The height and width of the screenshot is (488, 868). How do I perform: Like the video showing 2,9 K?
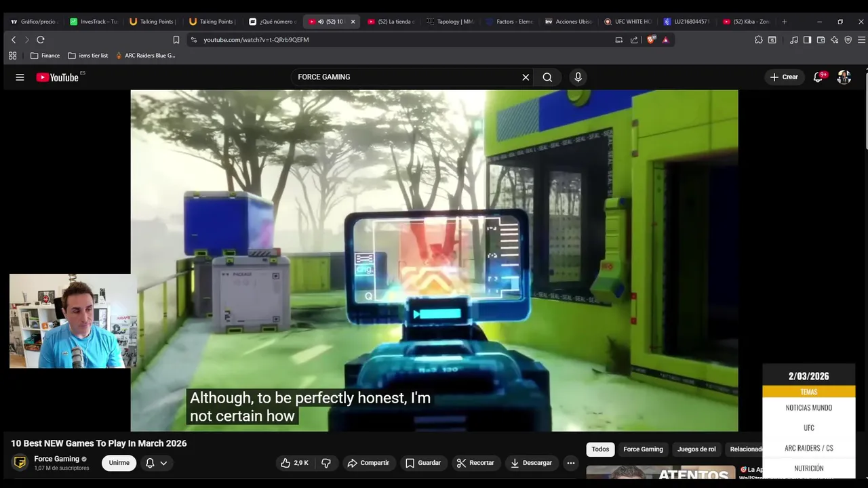coord(295,463)
